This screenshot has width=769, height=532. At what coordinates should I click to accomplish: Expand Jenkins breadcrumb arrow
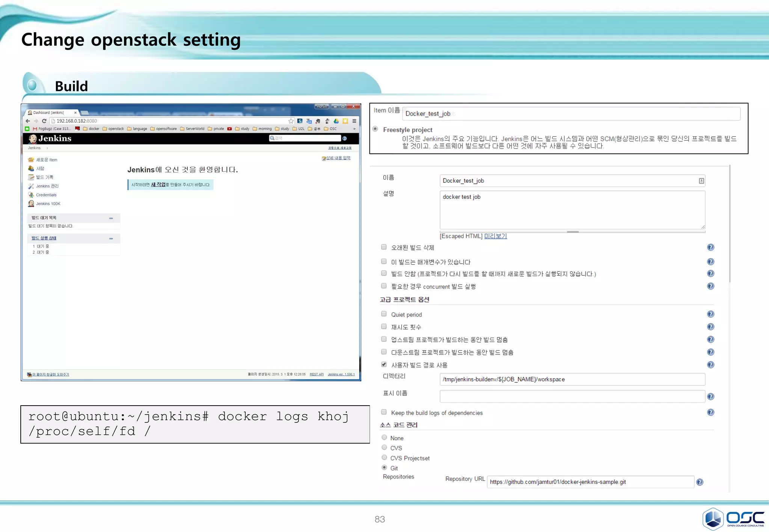pos(47,148)
